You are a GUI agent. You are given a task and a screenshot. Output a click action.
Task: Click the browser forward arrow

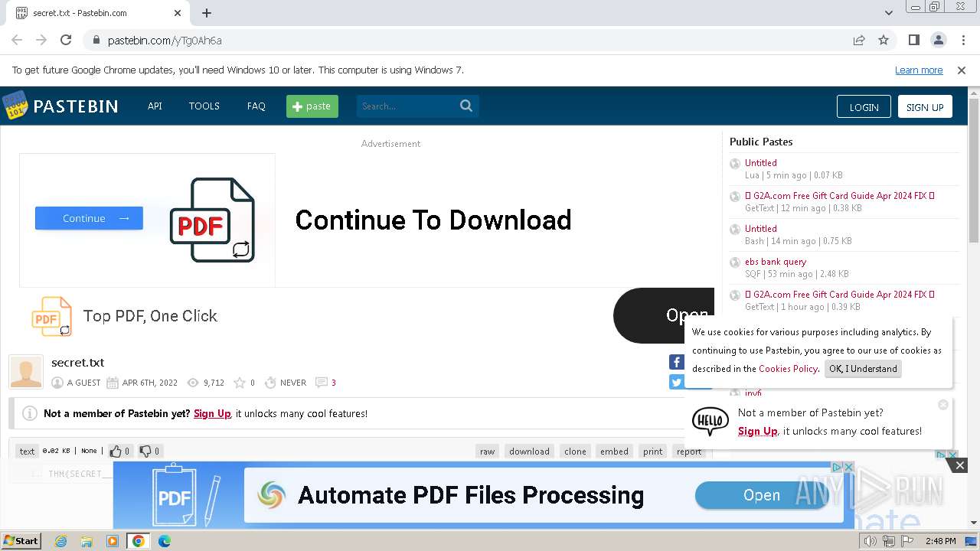41,40
